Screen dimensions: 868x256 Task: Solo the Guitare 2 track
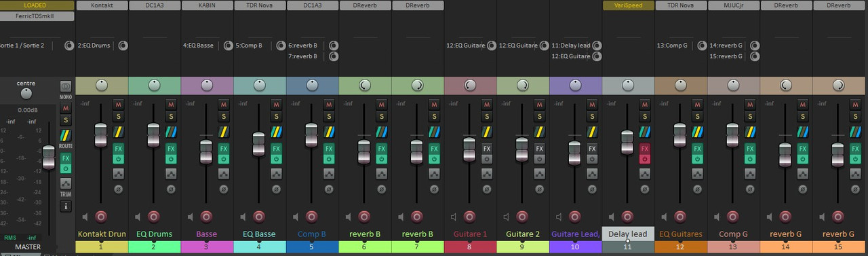click(x=539, y=117)
